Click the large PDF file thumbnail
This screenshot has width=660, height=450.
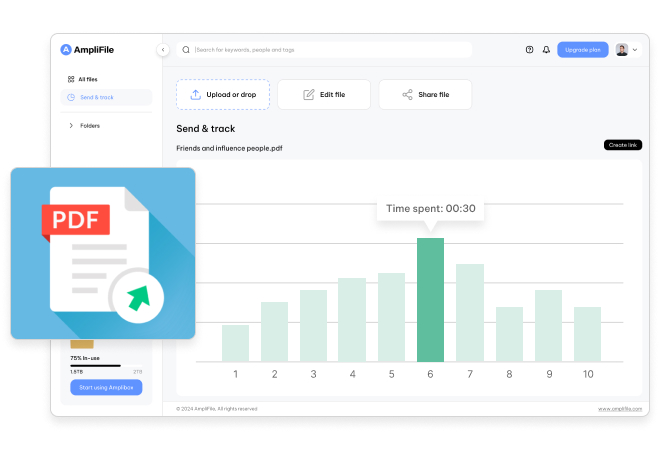(103, 253)
